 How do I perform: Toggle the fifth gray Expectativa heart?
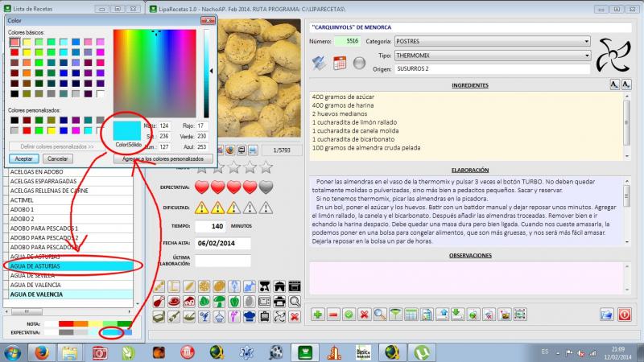(266, 187)
